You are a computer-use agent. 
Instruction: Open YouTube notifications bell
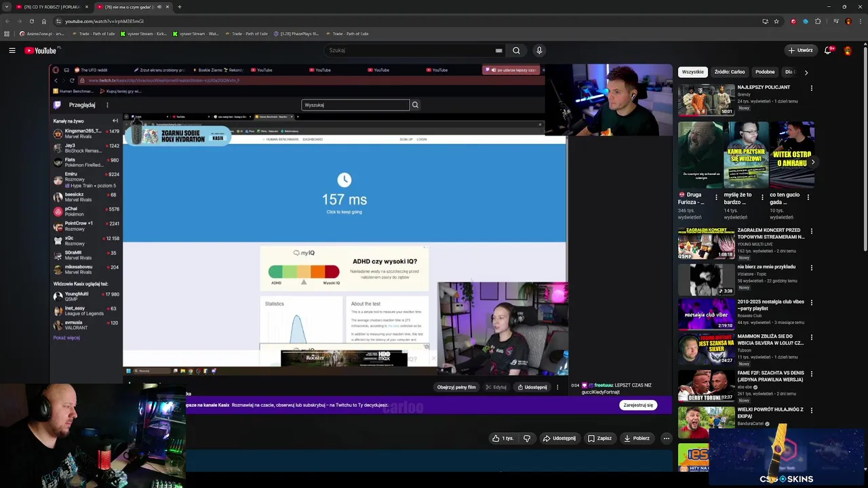[828, 50]
